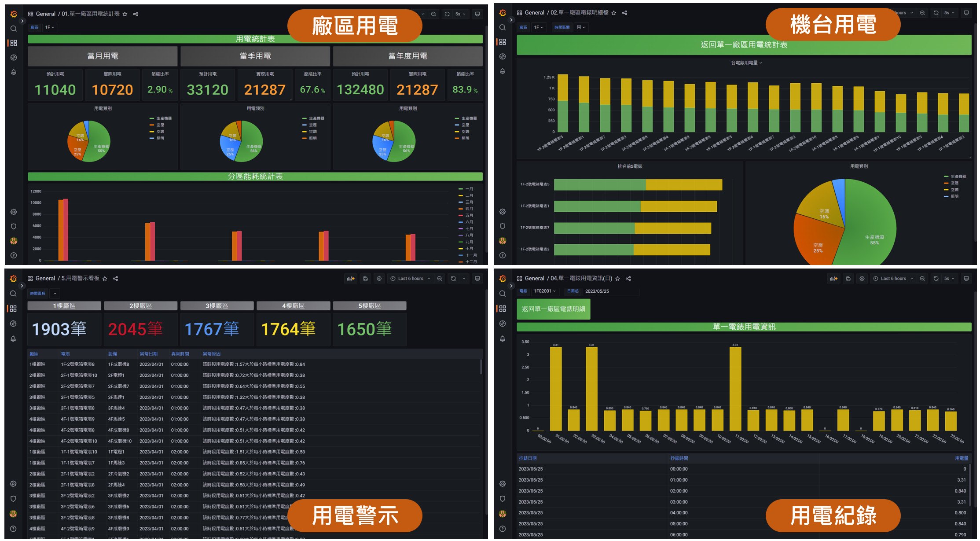Open 電錶 1F02001 dropdown
This screenshot has width=980, height=541.
545,291
